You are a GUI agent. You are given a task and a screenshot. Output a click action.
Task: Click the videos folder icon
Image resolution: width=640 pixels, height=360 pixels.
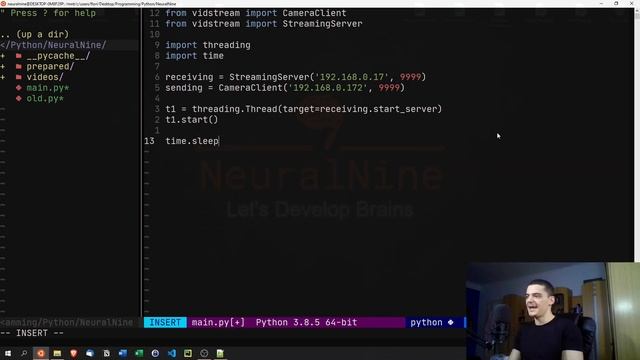point(19,77)
